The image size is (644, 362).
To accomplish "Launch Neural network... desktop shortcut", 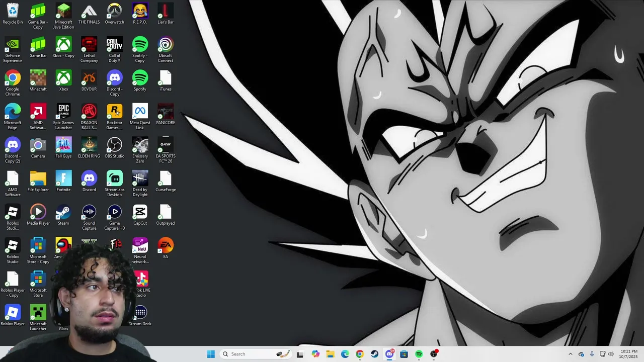I will (140, 251).
